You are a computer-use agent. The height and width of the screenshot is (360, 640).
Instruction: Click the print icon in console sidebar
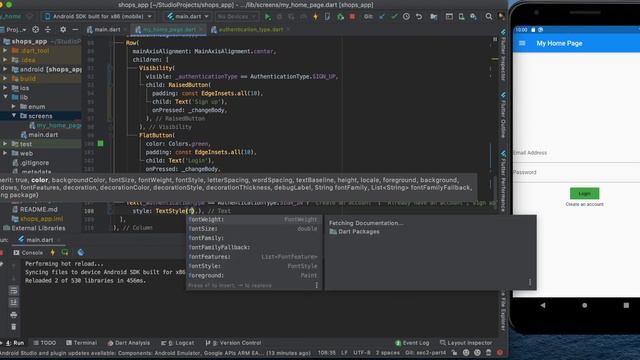pyautogui.click(x=13, y=315)
